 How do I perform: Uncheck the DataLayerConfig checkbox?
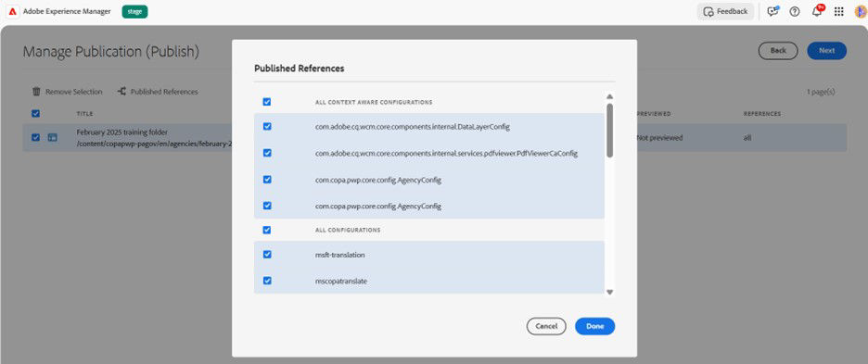(x=267, y=126)
